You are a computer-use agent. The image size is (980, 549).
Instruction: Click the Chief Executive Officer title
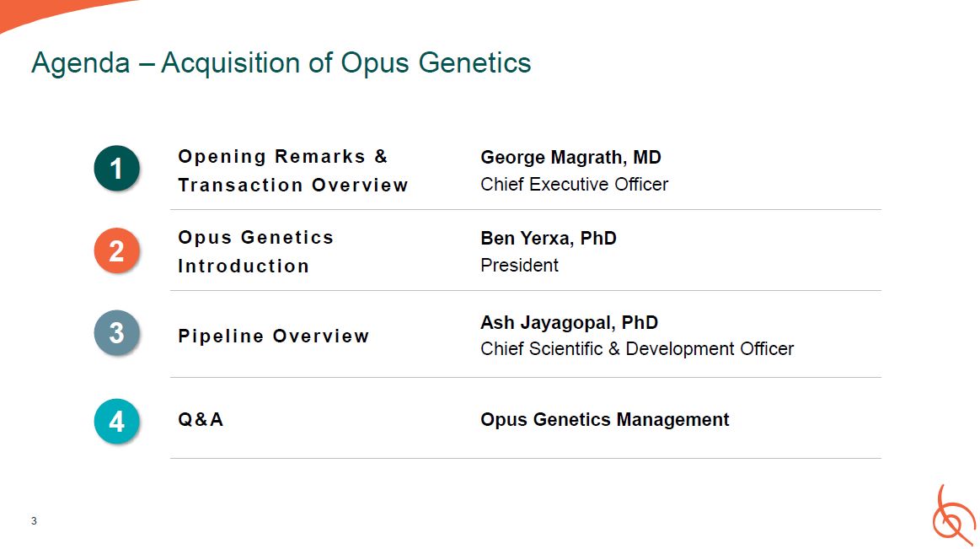coord(574,184)
